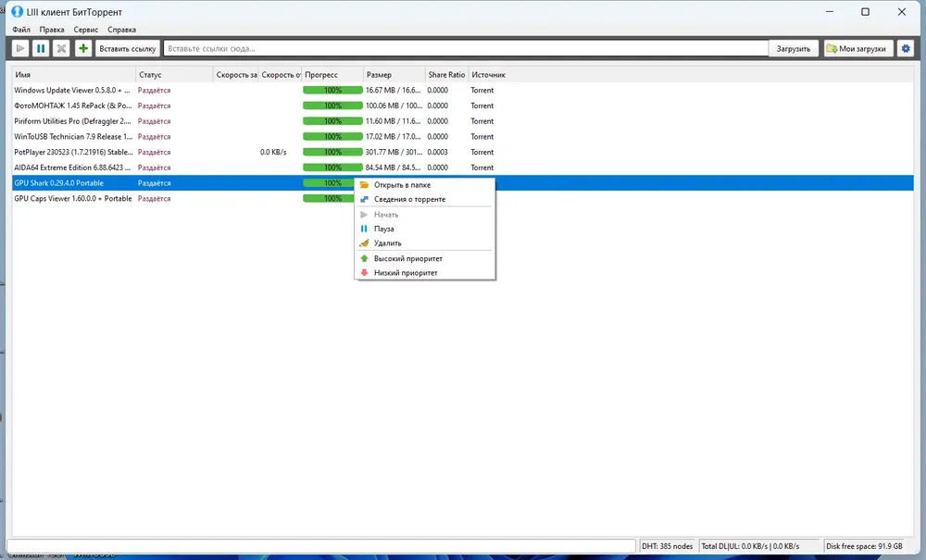Focus the paste links input field

pos(466,48)
